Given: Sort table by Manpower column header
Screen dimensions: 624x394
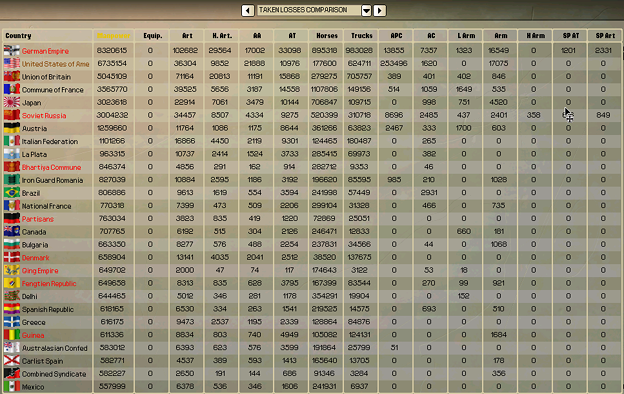Looking at the screenshot, I should pos(113,35).
